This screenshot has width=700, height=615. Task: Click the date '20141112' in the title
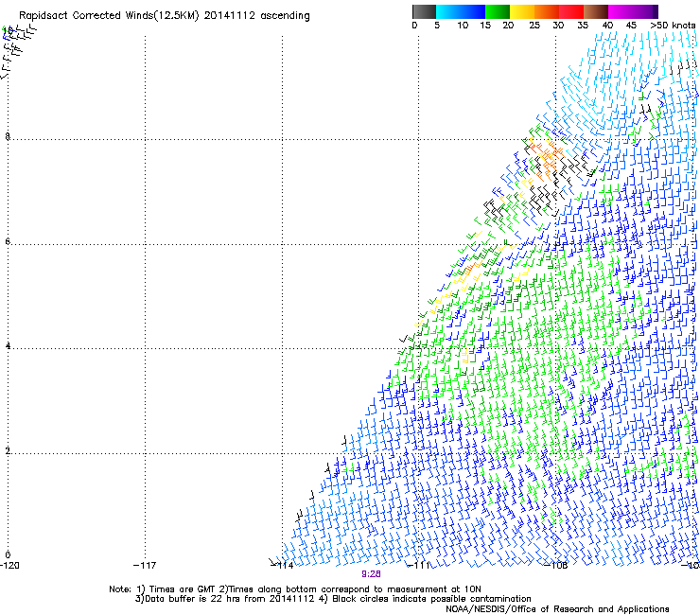coord(230,16)
